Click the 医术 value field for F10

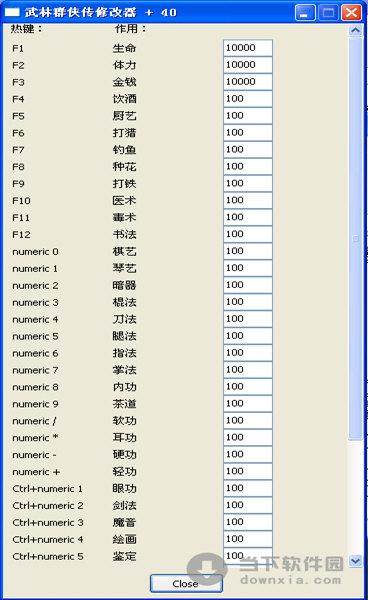248,200
